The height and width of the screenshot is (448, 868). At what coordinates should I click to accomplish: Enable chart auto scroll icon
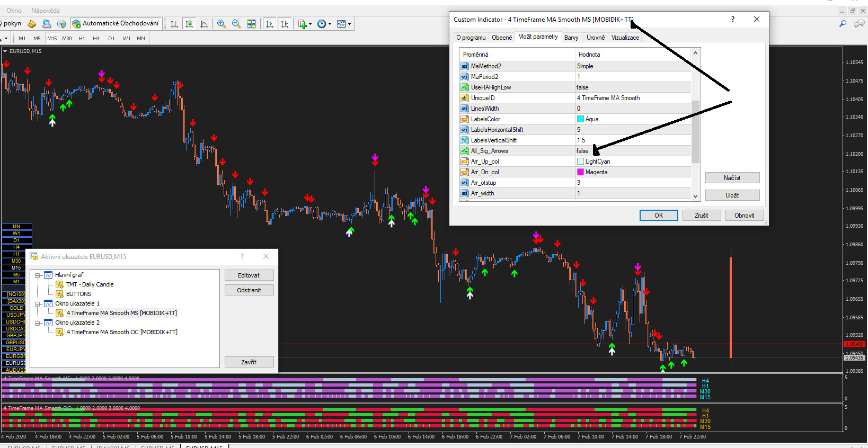[x=270, y=24]
